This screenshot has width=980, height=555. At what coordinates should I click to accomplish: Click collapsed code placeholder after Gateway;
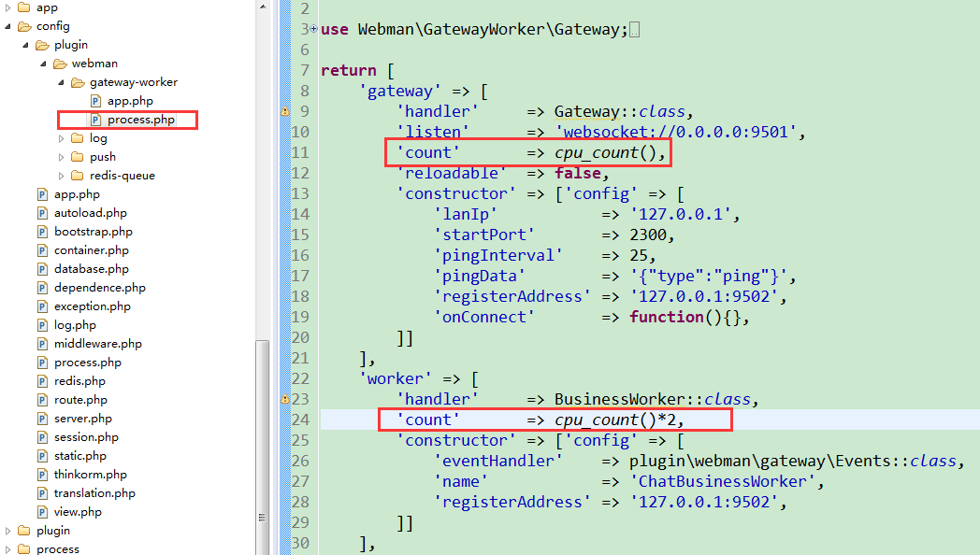(634, 29)
